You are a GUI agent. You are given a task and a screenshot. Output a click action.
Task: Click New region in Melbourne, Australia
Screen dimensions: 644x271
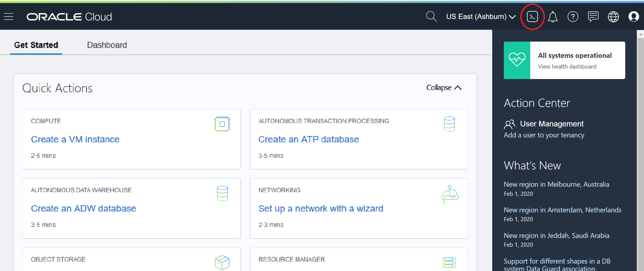(x=557, y=184)
